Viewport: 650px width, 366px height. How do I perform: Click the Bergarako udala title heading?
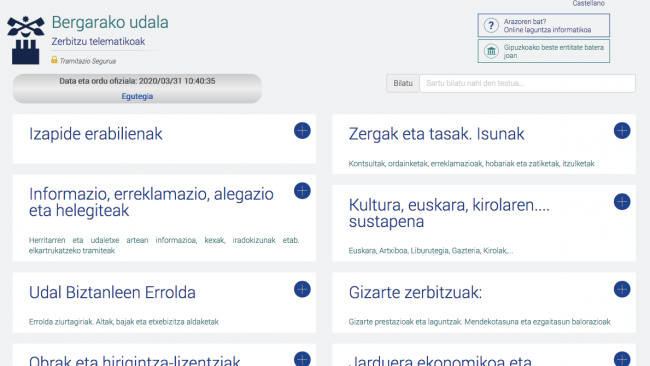[110, 22]
